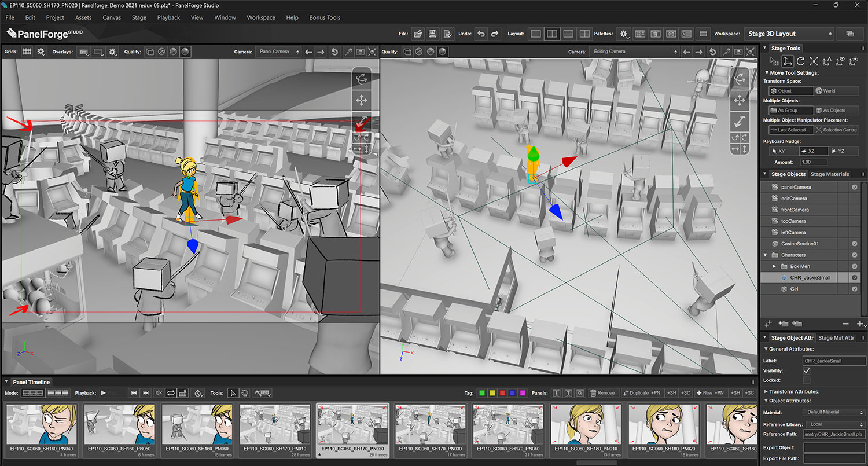868x466 pixels.
Task: Select the green tag color
Action: 481,393
